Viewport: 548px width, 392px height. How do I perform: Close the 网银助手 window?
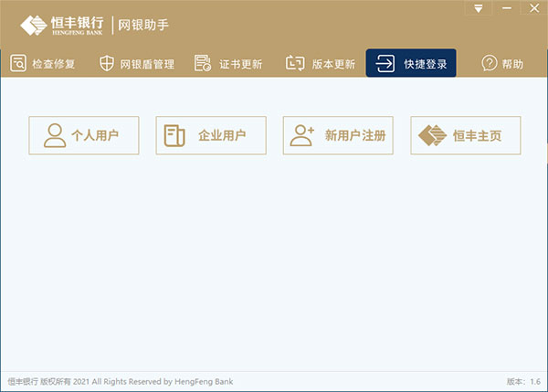coord(534,8)
